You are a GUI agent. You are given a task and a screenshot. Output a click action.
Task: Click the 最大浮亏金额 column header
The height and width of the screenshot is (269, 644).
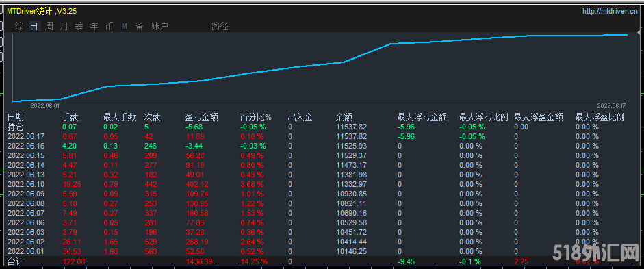(x=422, y=118)
